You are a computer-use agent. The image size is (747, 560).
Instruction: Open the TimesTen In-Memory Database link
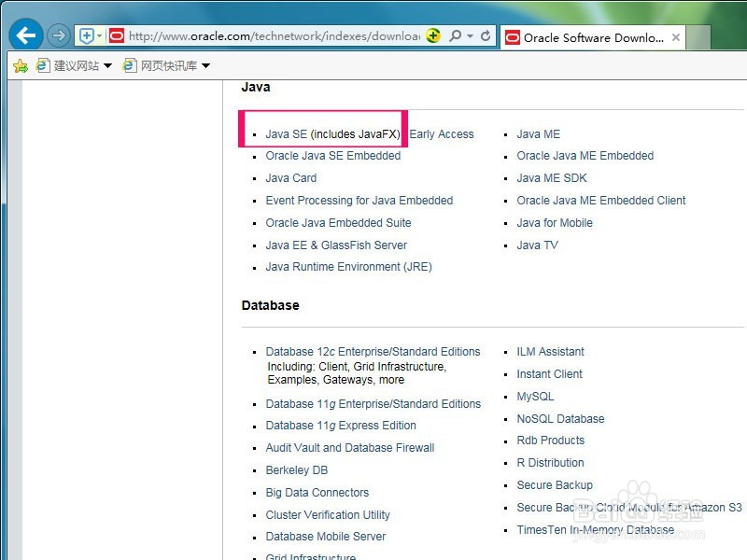[596, 529]
